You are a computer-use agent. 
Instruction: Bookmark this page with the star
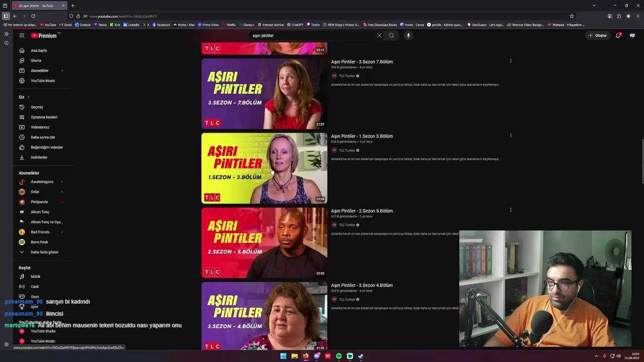[x=572, y=16]
